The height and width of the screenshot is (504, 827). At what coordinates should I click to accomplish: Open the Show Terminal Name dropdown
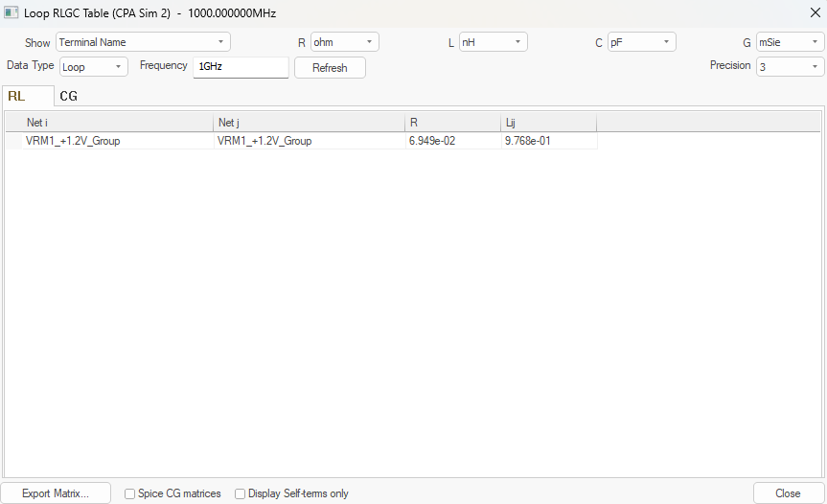pos(143,42)
